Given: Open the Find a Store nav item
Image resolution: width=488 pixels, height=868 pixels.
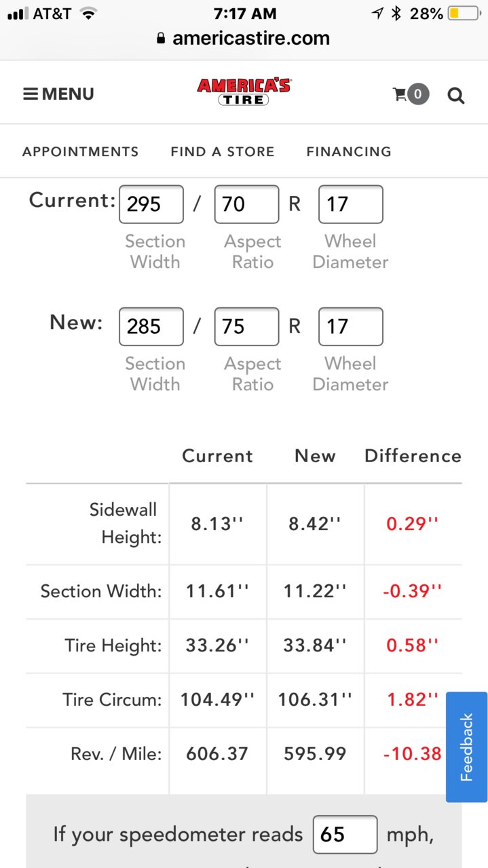Looking at the screenshot, I should pos(223,151).
